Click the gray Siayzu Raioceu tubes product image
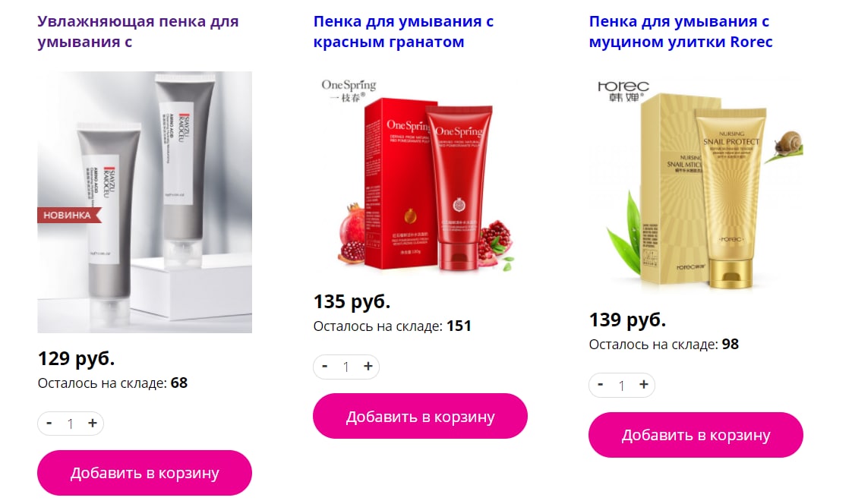 (144, 202)
